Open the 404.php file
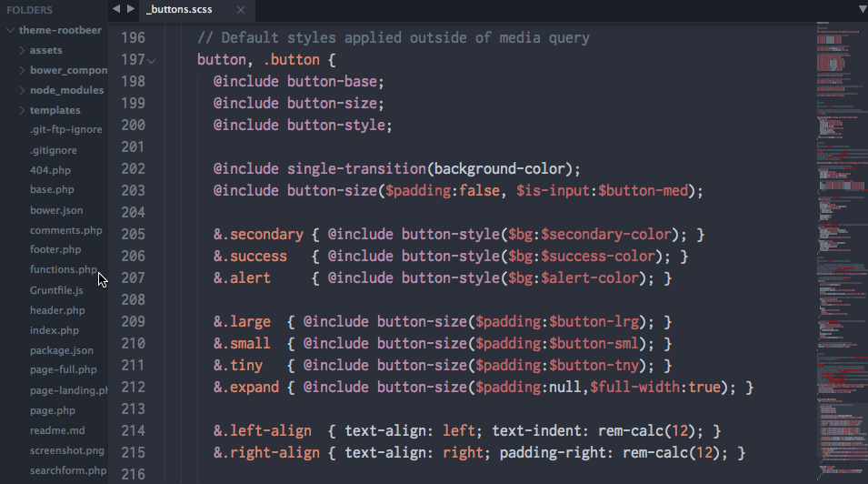 [x=49, y=170]
